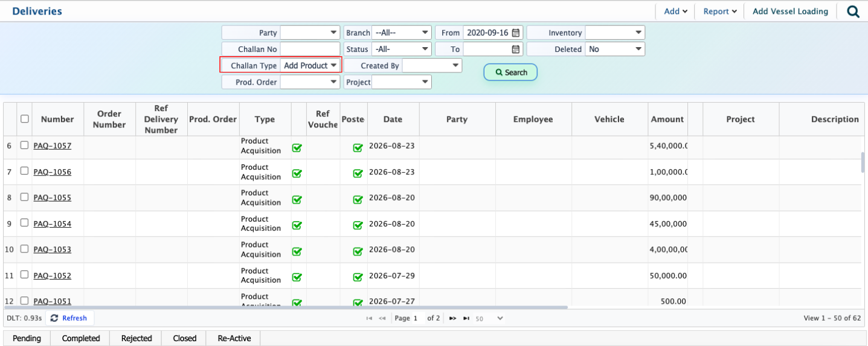Viewport: 868px width, 346px height.
Task: Click Posted check mark for PAQ-1056
Action: pos(358,174)
